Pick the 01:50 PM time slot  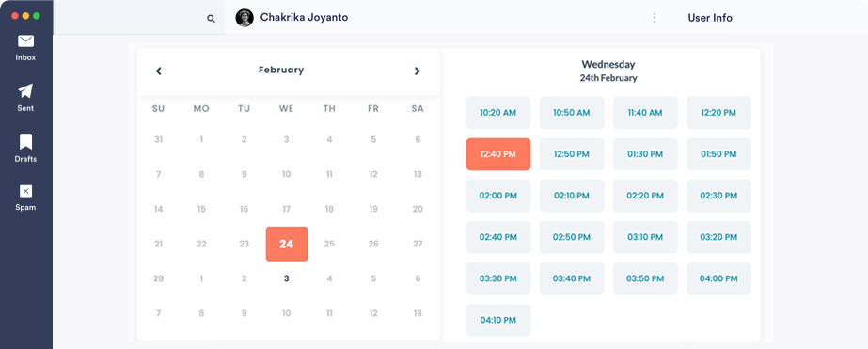(x=718, y=154)
